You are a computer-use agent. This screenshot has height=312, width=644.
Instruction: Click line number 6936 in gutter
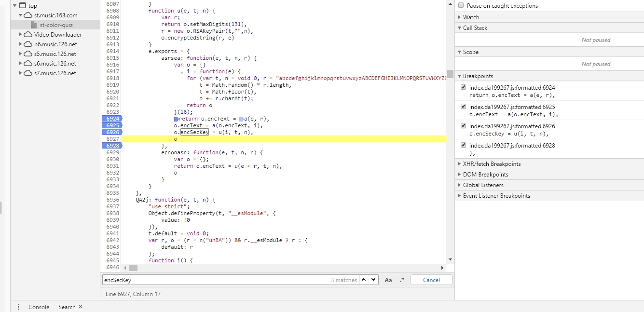pyautogui.click(x=112, y=200)
